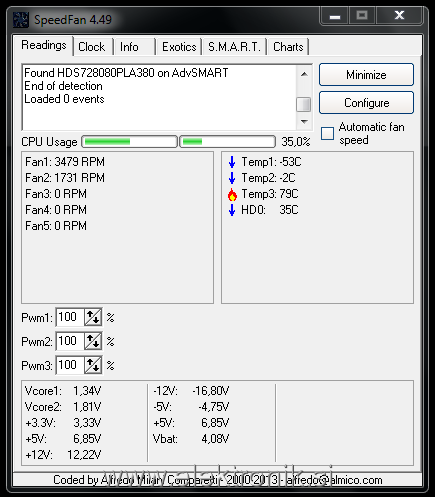The height and width of the screenshot is (497, 435).
Task: Select the Fan2: 1731 RPM reading
Action: (x=65, y=178)
